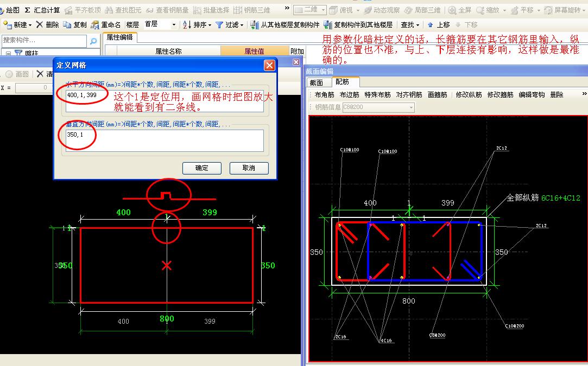Screen dimensions: 588x366
Task: Close the 定义网格 dialog
Action: point(269,66)
